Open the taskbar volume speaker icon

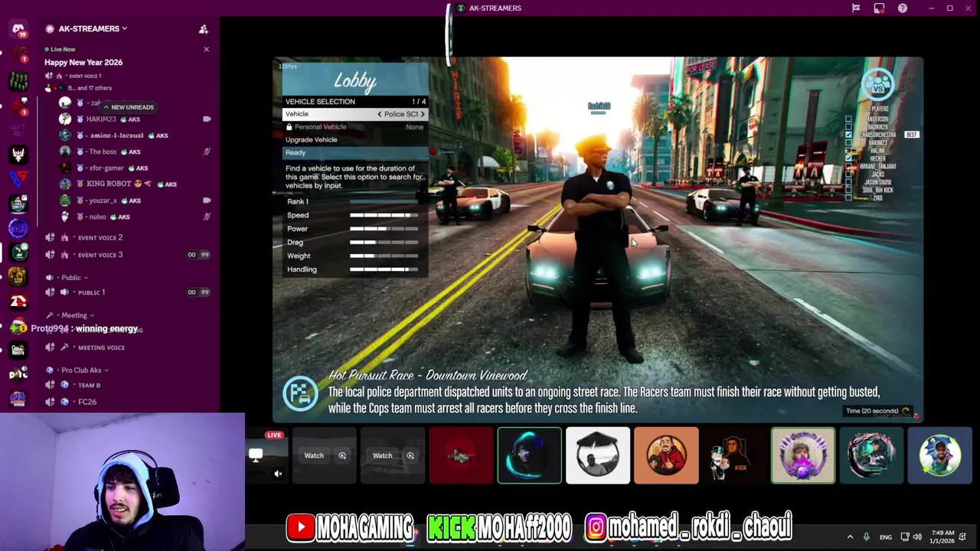(x=917, y=537)
